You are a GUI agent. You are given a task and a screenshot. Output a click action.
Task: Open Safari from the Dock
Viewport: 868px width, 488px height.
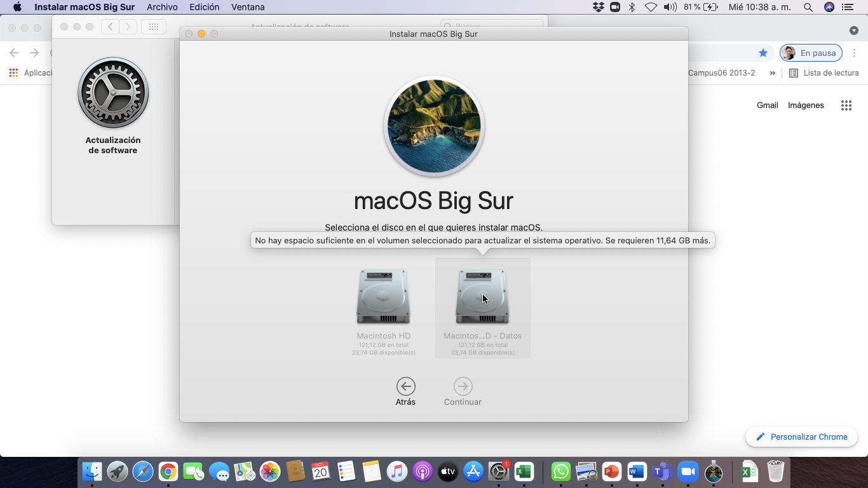coord(143,471)
